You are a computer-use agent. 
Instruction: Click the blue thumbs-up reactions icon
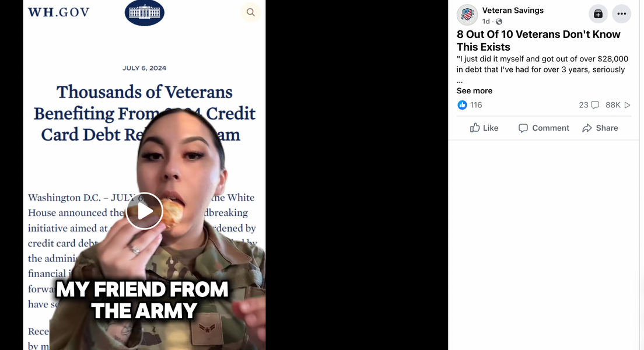(x=462, y=105)
